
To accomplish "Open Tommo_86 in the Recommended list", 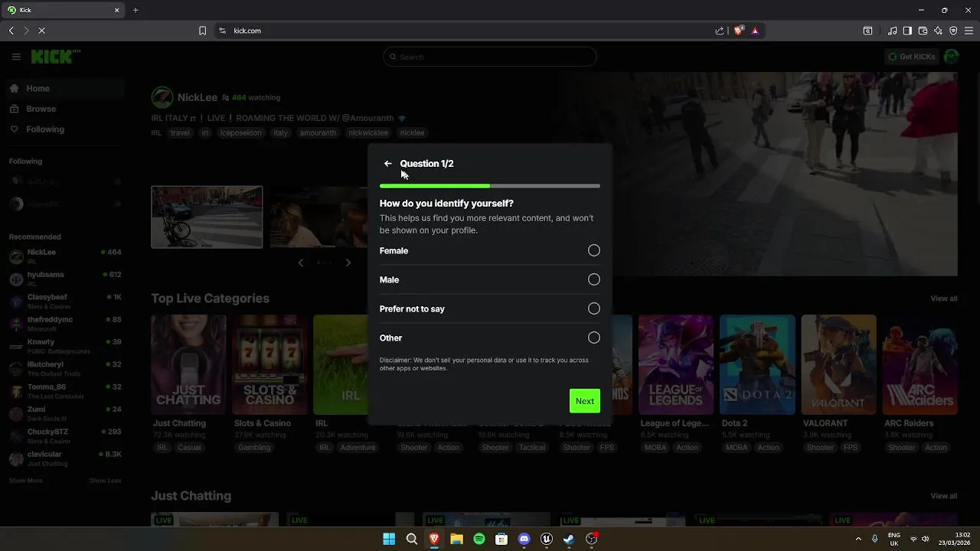I will click(65, 391).
